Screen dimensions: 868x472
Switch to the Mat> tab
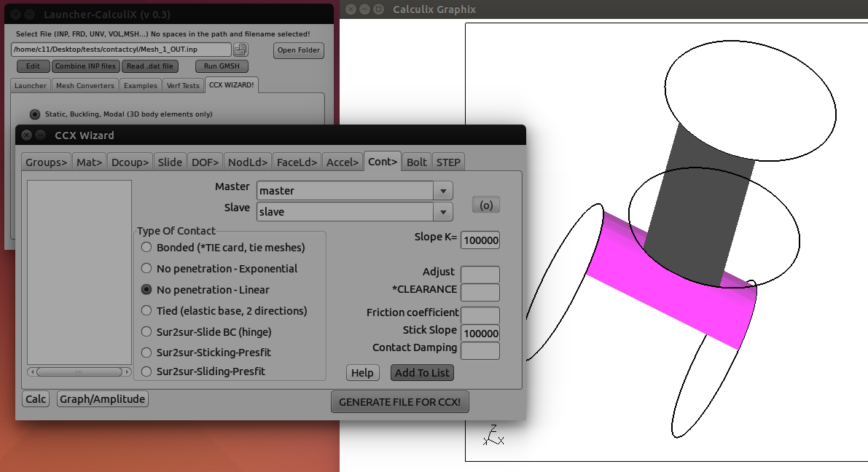point(88,162)
